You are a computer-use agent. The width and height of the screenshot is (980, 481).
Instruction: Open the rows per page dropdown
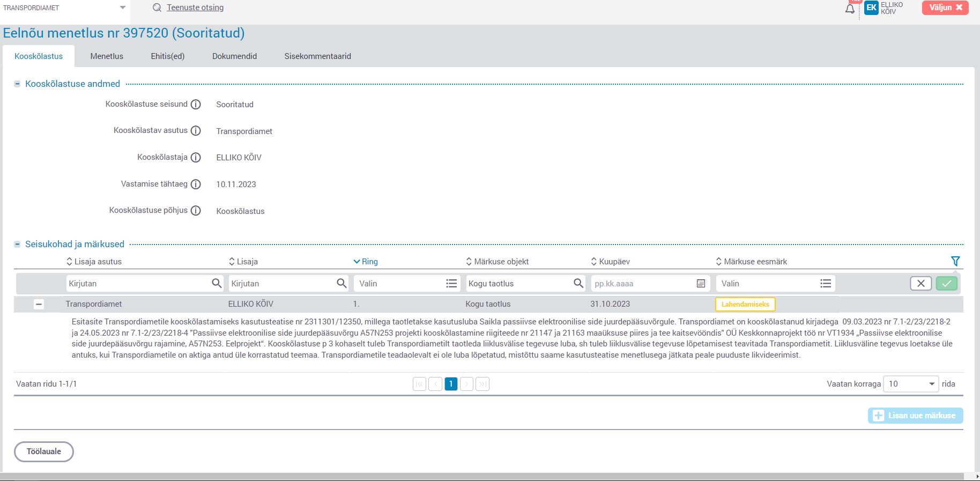911,384
